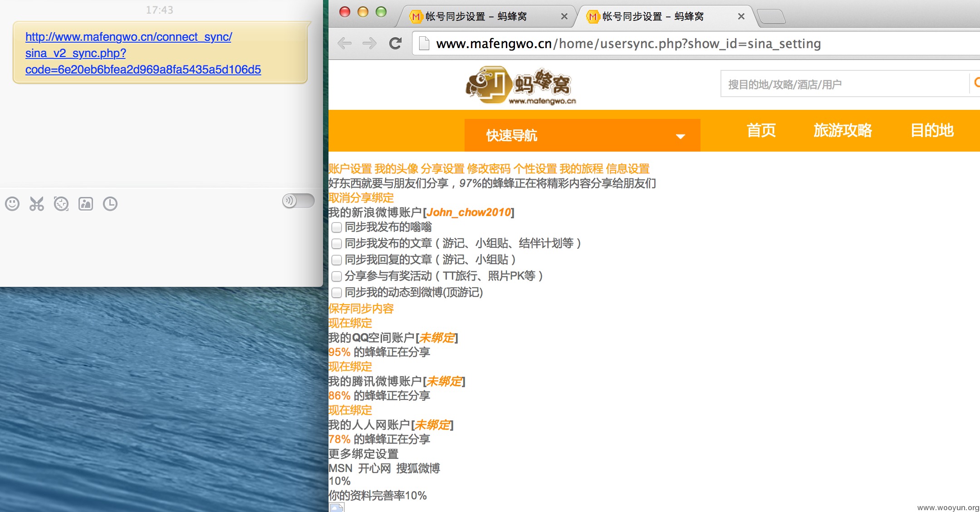Open 旅游攻略 in navigation bar

(x=843, y=130)
